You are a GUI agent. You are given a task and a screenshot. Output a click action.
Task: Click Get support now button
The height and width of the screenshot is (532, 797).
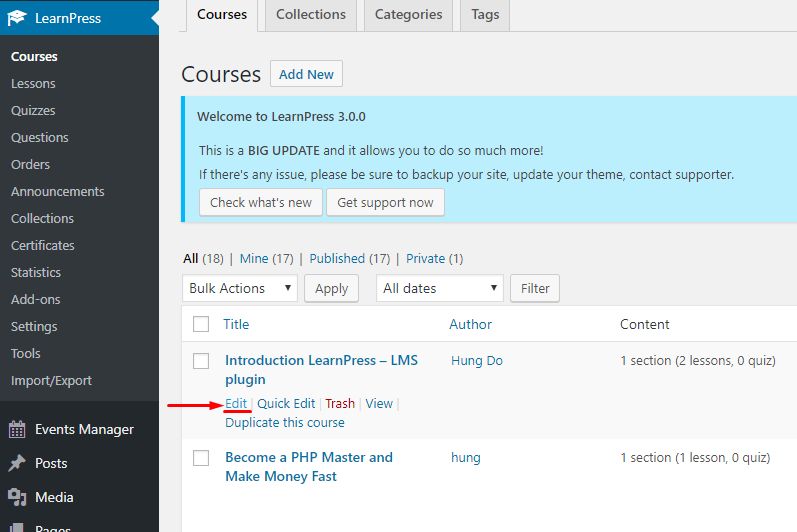point(385,202)
